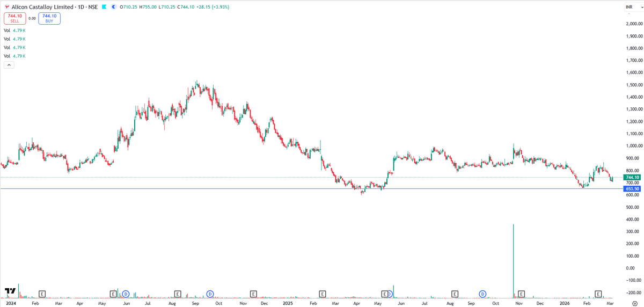Click the 0.00 spread value
Viewport: 644px width, 307px height.
[x=32, y=18]
